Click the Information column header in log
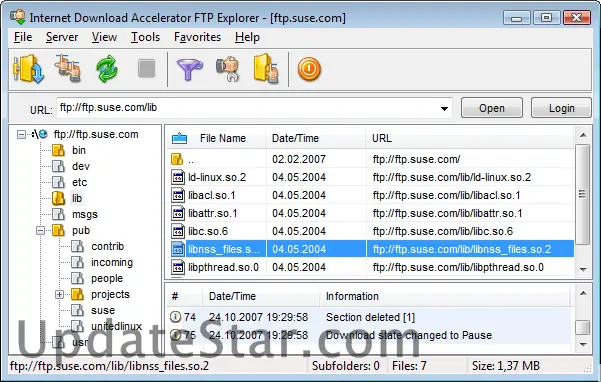Image resolution: width=601 pixels, height=382 pixels. point(352,296)
